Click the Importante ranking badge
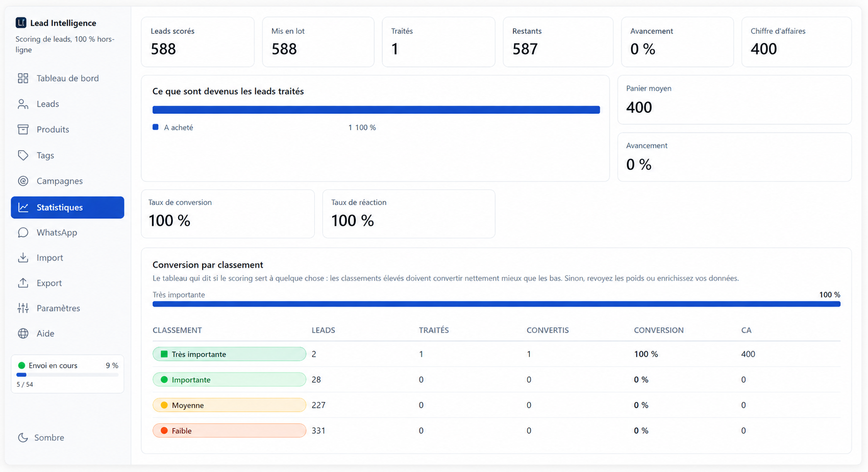 [x=229, y=380]
